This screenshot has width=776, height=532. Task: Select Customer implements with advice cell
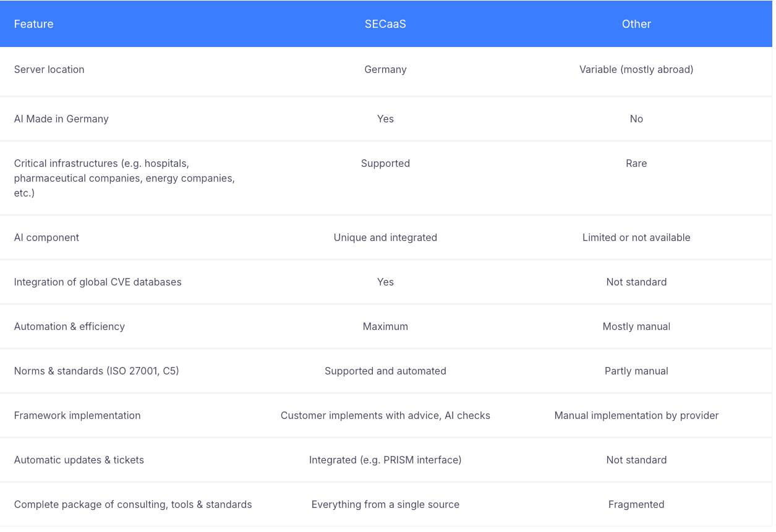click(x=385, y=415)
